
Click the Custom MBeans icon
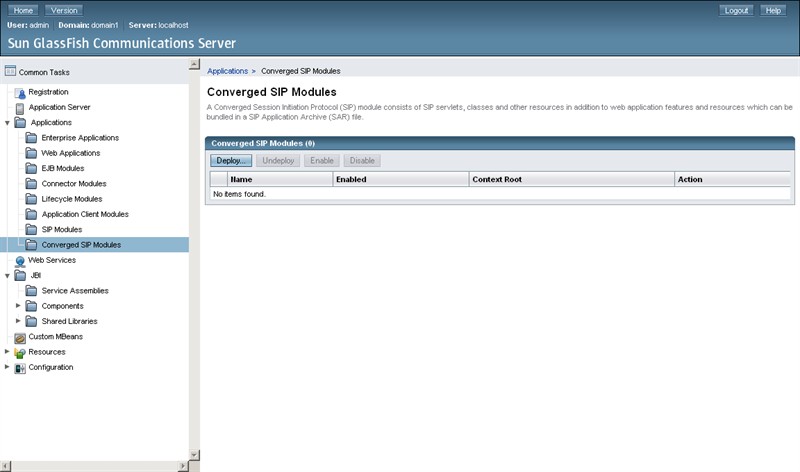pyautogui.click(x=20, y=337)
